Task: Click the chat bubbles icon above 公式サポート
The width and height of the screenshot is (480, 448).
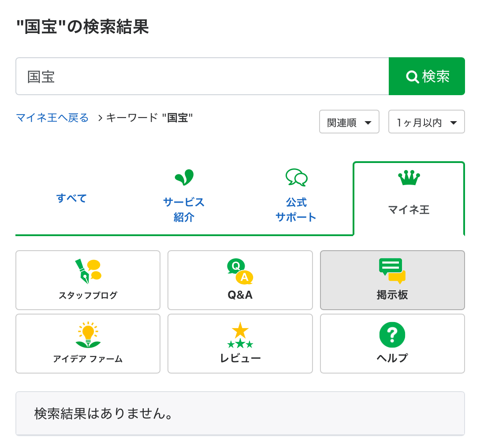Action: [x=296, y=178]
